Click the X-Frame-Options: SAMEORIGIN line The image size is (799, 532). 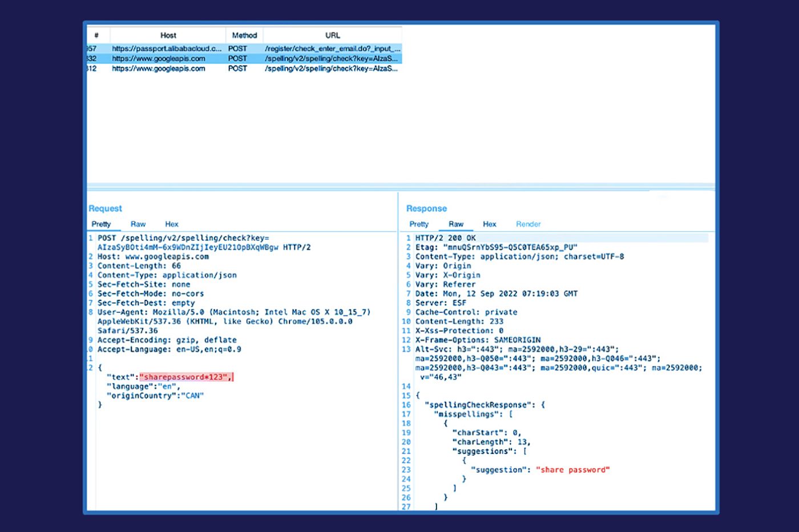[478, 340]
